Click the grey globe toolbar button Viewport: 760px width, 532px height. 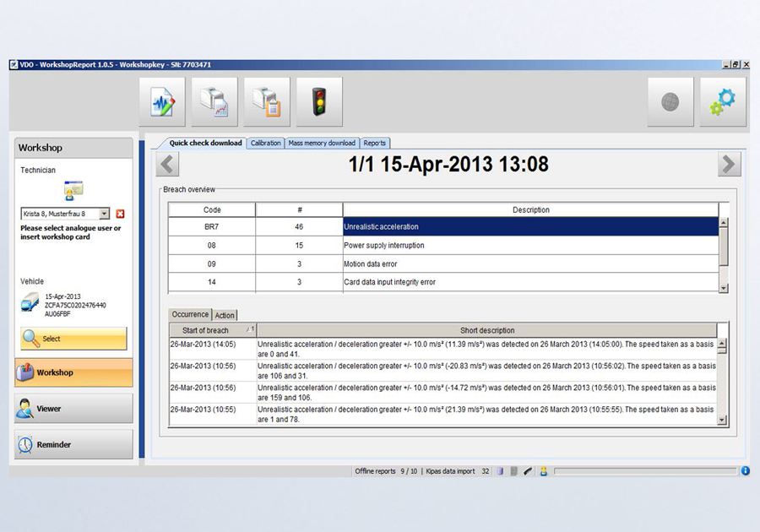(670, 101)
